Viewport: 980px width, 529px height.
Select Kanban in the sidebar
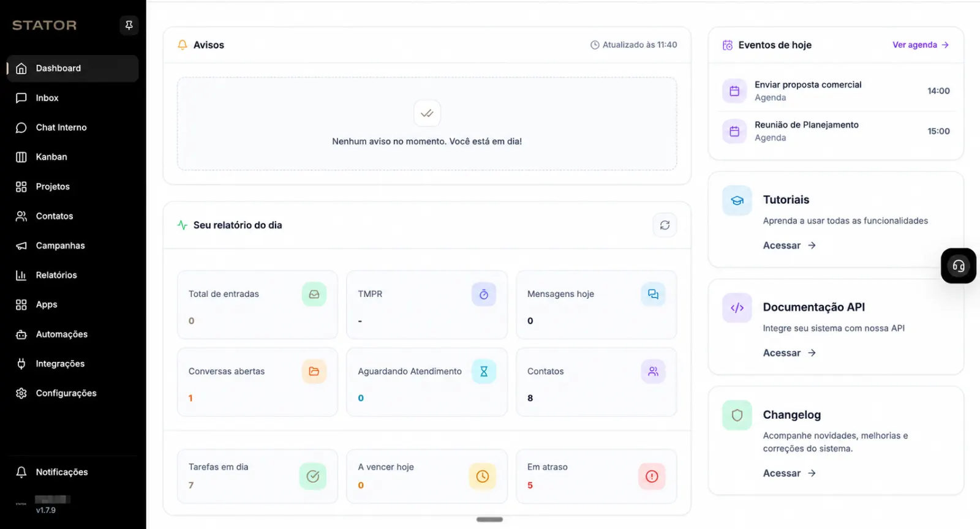pyautogui.click(x=73, y=157)
